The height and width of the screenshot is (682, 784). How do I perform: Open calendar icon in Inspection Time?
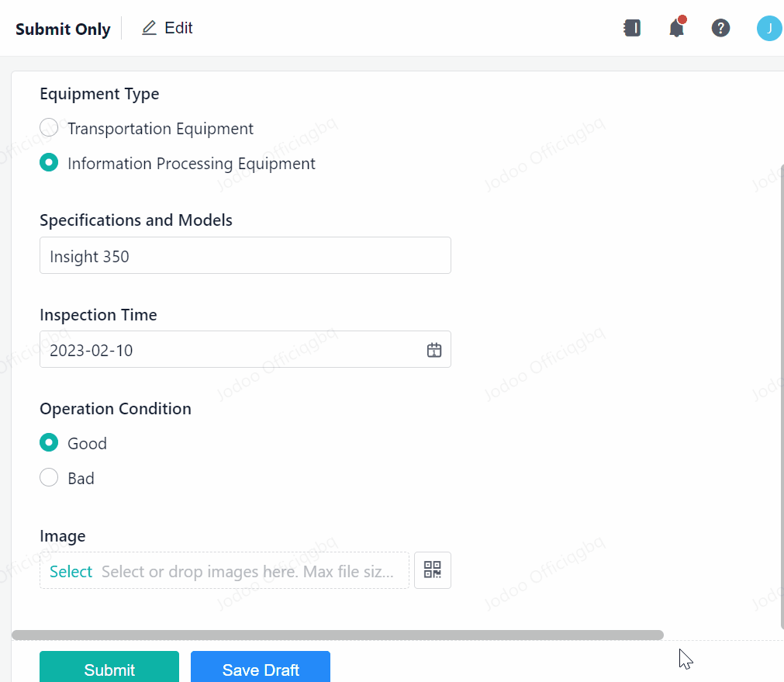(434, 350)
